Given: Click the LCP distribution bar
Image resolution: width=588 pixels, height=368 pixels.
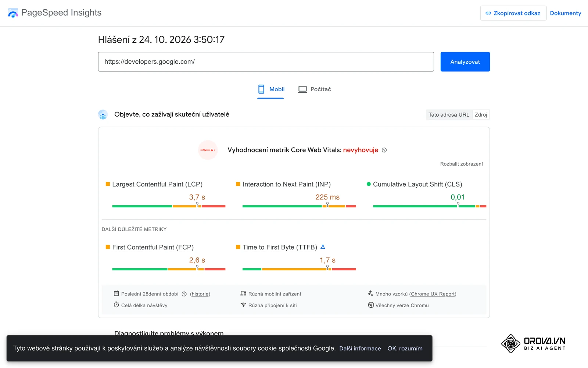Looking at the screenshot, I should click(169, 206).
